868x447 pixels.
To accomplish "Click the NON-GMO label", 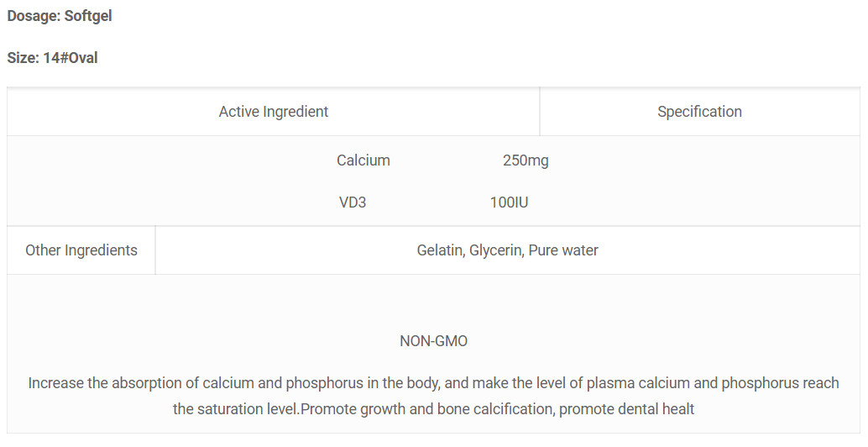I will [433, 341].
